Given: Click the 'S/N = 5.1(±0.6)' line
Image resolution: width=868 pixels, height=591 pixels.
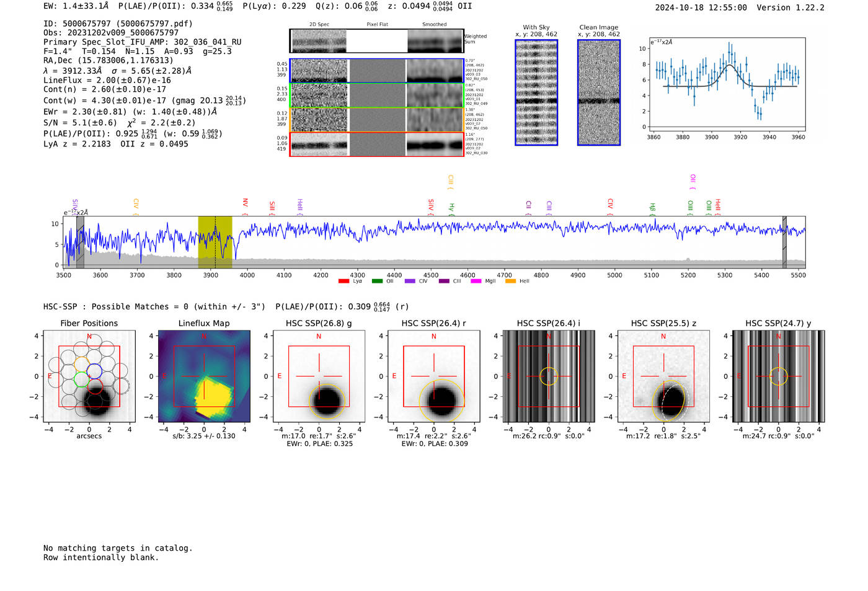Looking at the screenshot, I should pos(120,122).
